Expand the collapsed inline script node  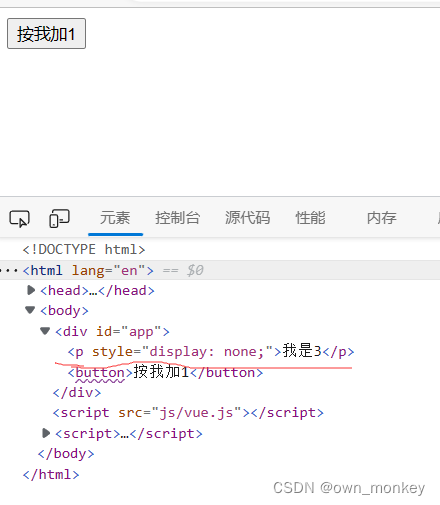tap(46, 433)
